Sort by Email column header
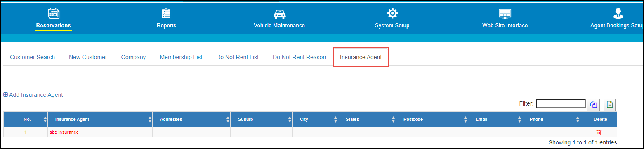644x149 pixels. click(495, 119)
